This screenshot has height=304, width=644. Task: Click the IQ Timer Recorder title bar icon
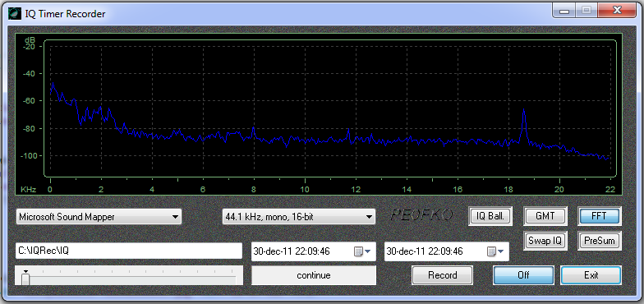pos(15,13)
